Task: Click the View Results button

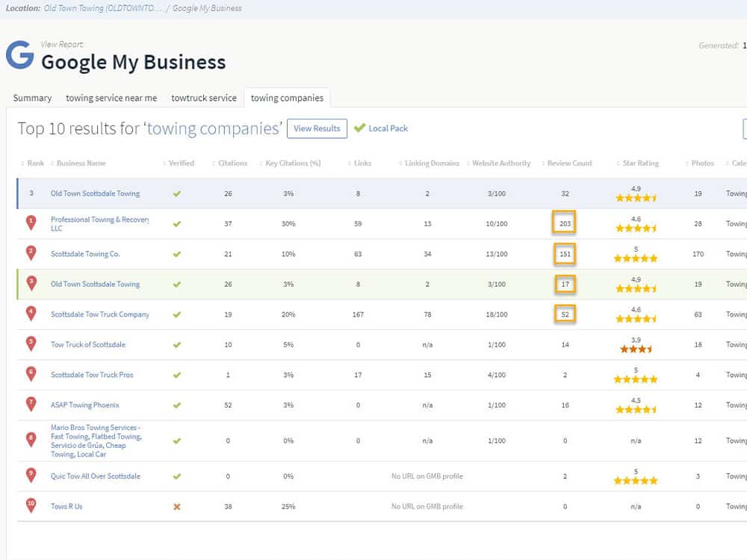Action: (317, 128)
